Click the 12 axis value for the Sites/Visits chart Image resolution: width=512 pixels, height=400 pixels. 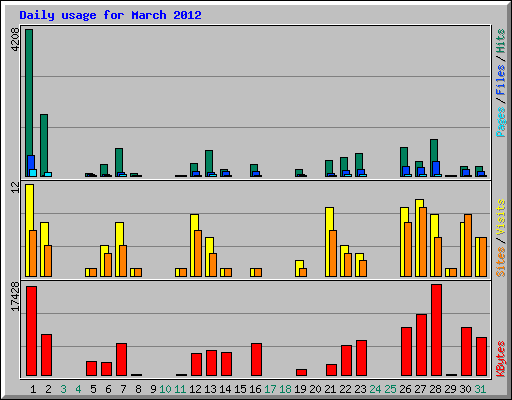coord(15,188)
